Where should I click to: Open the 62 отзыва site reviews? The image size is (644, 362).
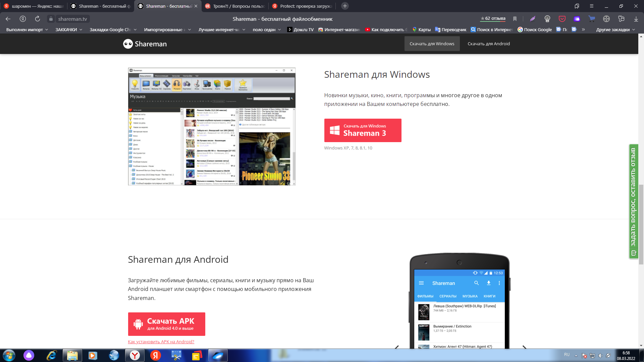coord(493,19)
